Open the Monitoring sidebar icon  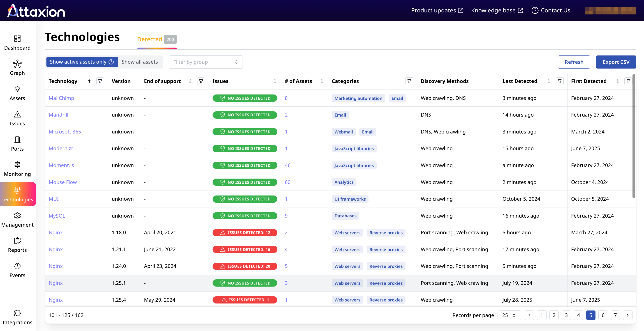click(x=17, y=165)
